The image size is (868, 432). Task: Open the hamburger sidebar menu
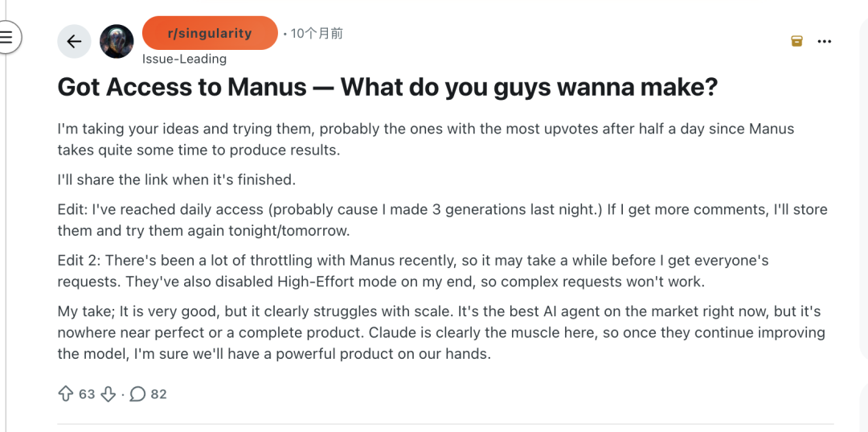(7, 37)
